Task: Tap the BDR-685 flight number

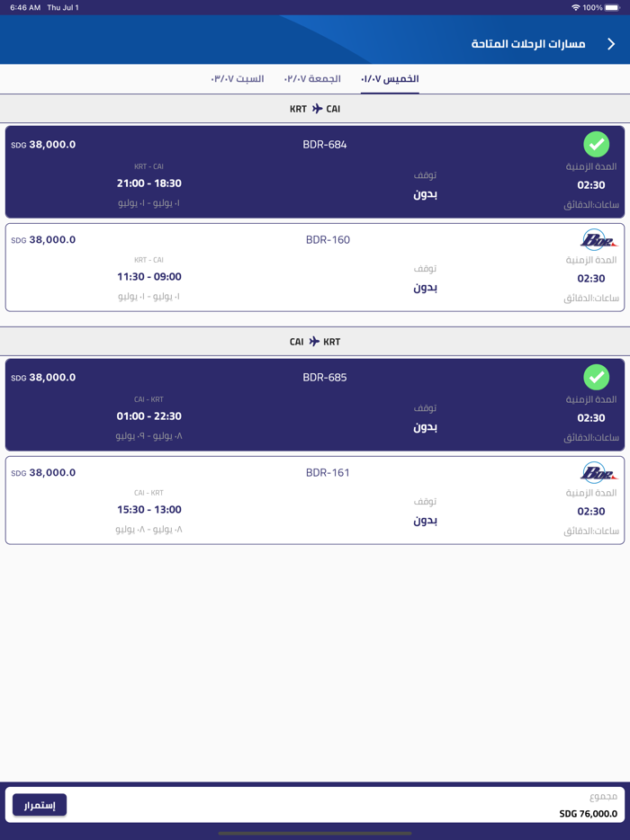Action: (x=325, y=378)
